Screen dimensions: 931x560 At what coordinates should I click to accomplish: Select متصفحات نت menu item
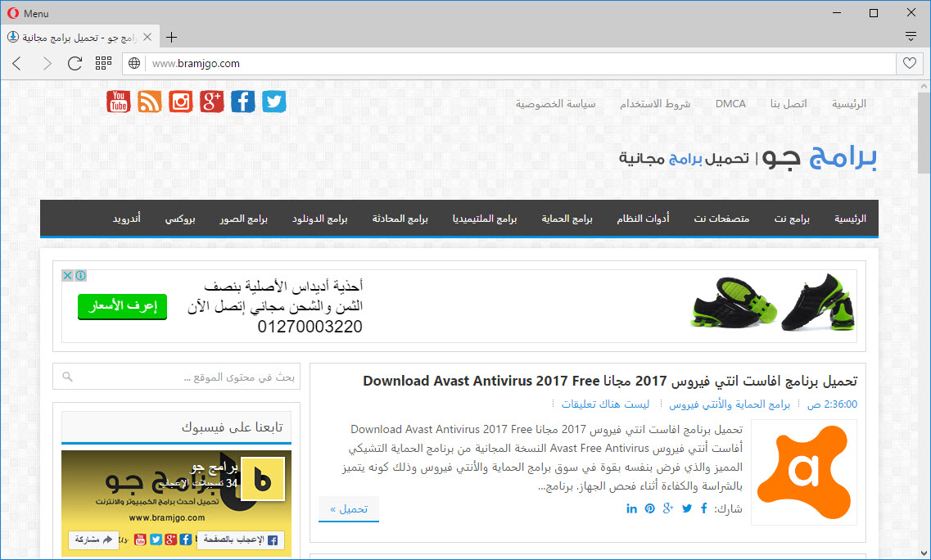[721, 219]
